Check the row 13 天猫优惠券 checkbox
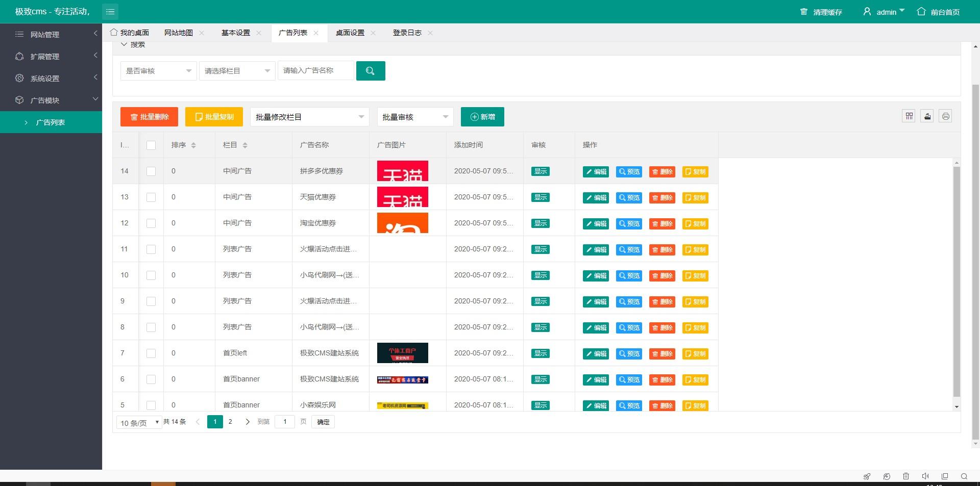 (x=151, y=197)
